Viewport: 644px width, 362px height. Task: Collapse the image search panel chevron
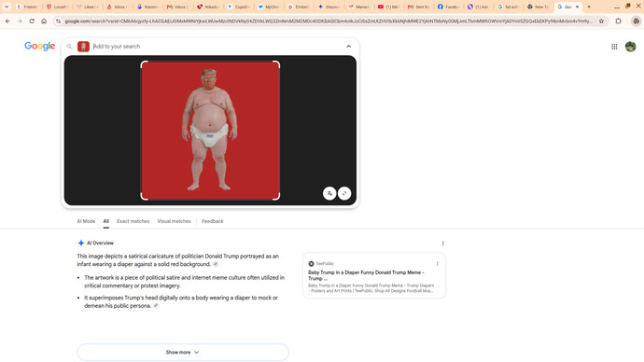(348, 47)
